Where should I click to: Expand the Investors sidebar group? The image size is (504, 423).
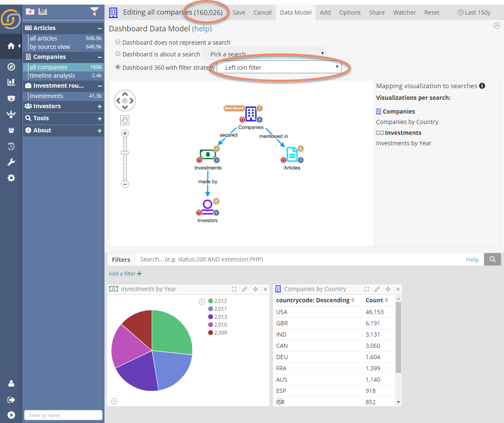pos(99,106)
